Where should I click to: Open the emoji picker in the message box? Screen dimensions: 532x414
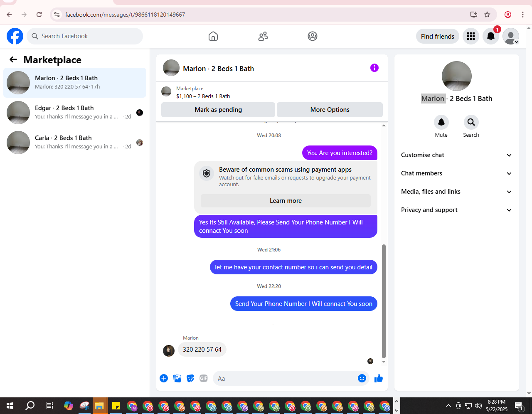click(x=362, y=378)
